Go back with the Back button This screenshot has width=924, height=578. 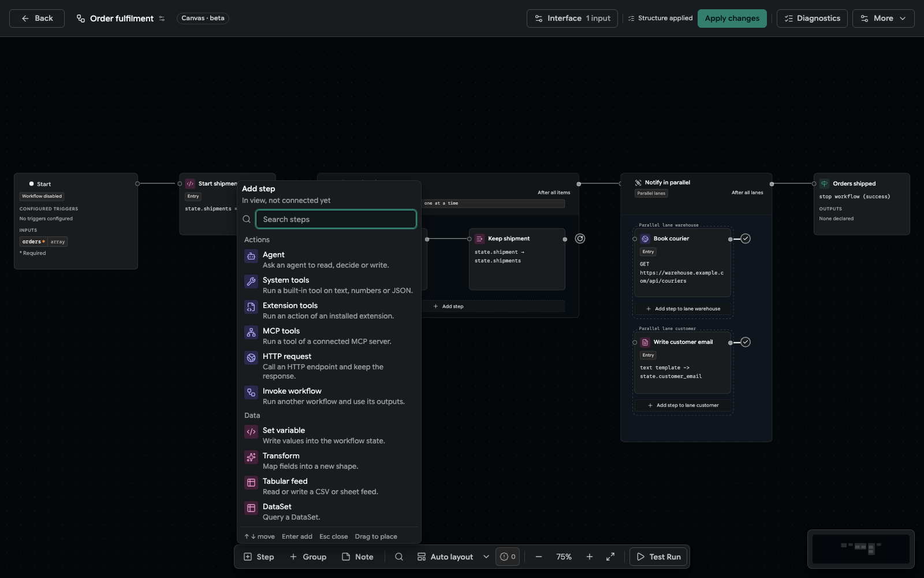pos(37,18)
